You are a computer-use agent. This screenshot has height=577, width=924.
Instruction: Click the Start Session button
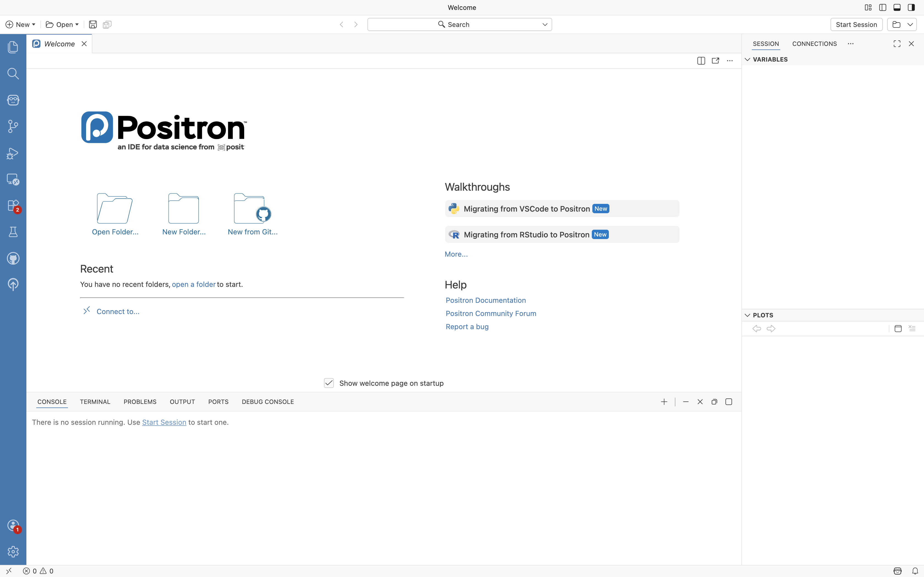tap(856, 24)
